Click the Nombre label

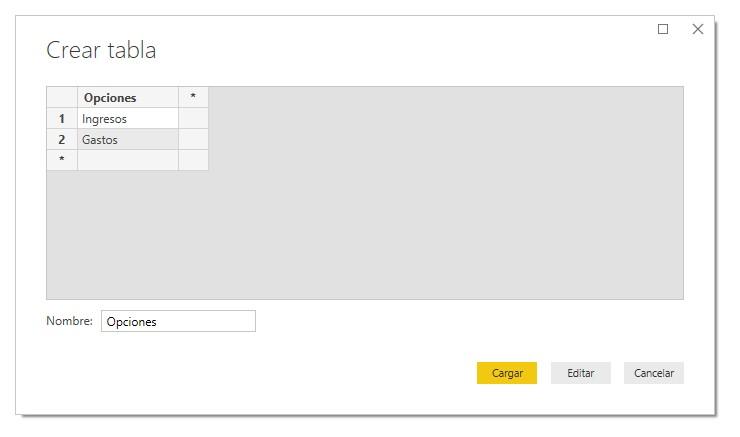click(x=69, y=321)
